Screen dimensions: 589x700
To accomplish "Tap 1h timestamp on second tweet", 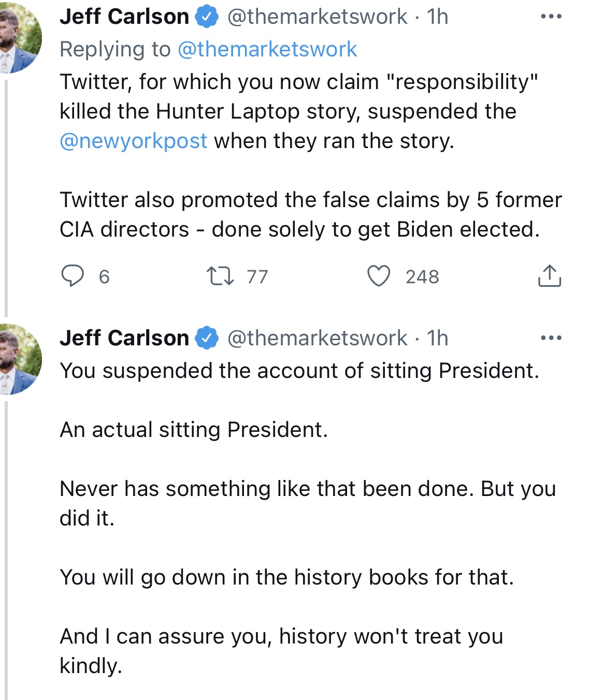I will click(x=437, y=338).
